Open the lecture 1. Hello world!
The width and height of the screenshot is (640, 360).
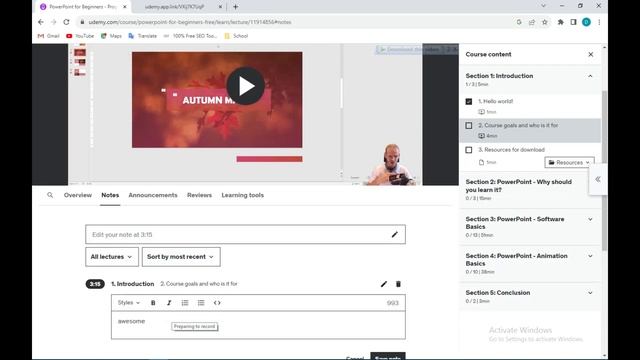click(x=496, y=101)
